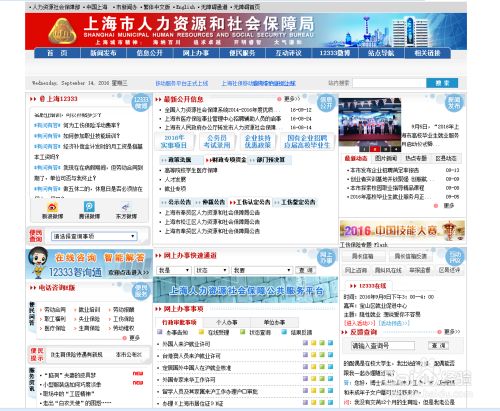Screen dimensions: 500x411
Task: Click purple square in 留学人员及其家属 row
Action: 305,391
